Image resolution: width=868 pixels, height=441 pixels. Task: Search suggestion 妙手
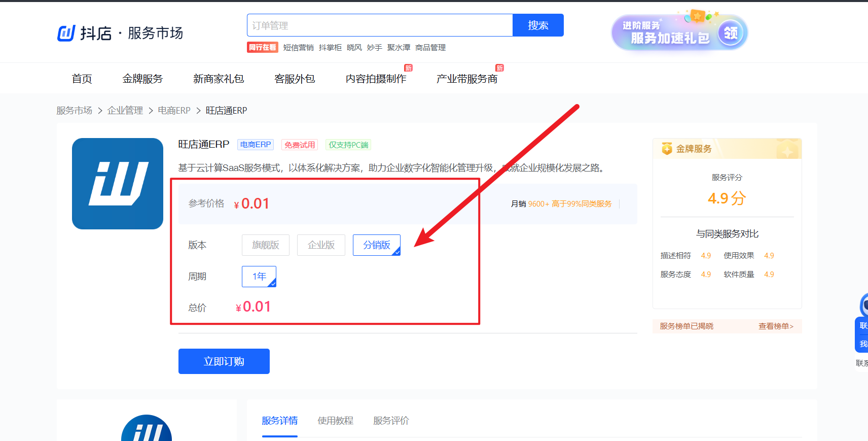pyautogui.click(x=375, y=48)
